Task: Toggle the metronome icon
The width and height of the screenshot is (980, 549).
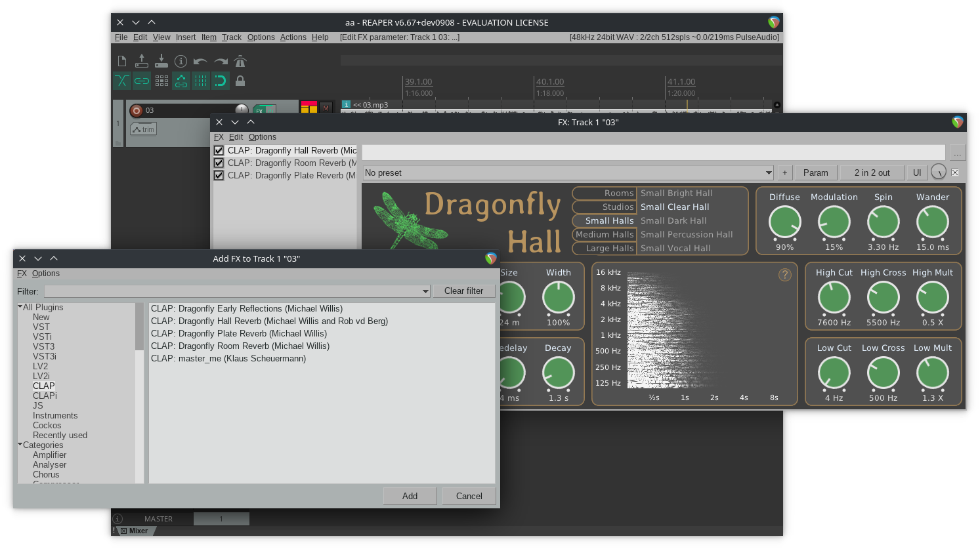Action: [240, 61]
